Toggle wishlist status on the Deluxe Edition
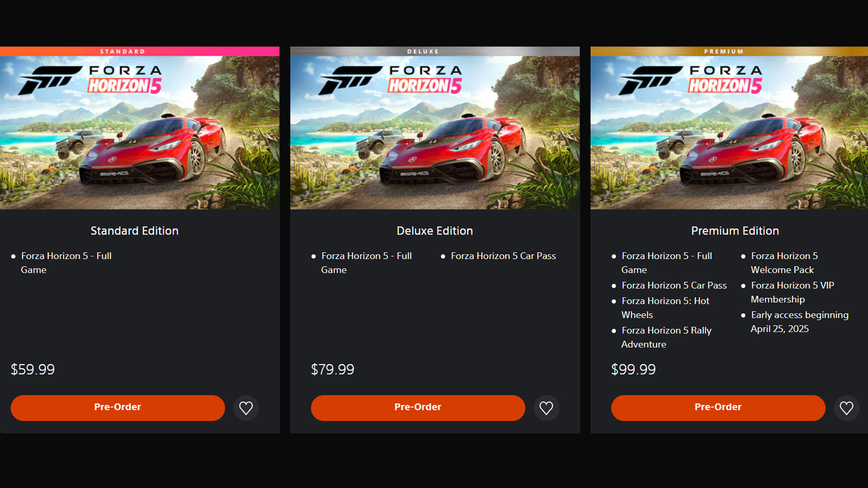 546,408
